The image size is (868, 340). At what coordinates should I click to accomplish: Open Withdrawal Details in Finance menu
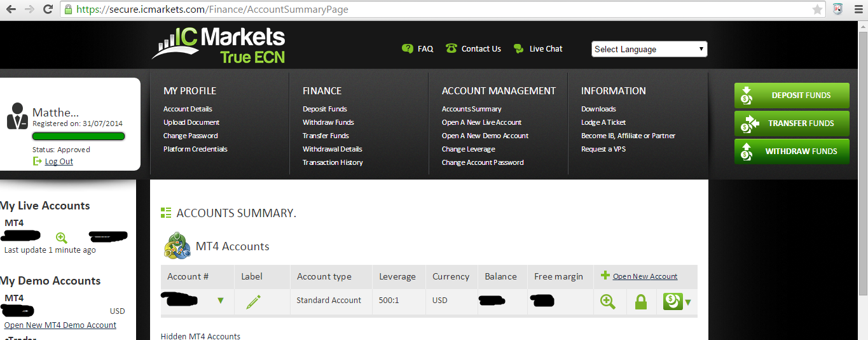(333, 149)
